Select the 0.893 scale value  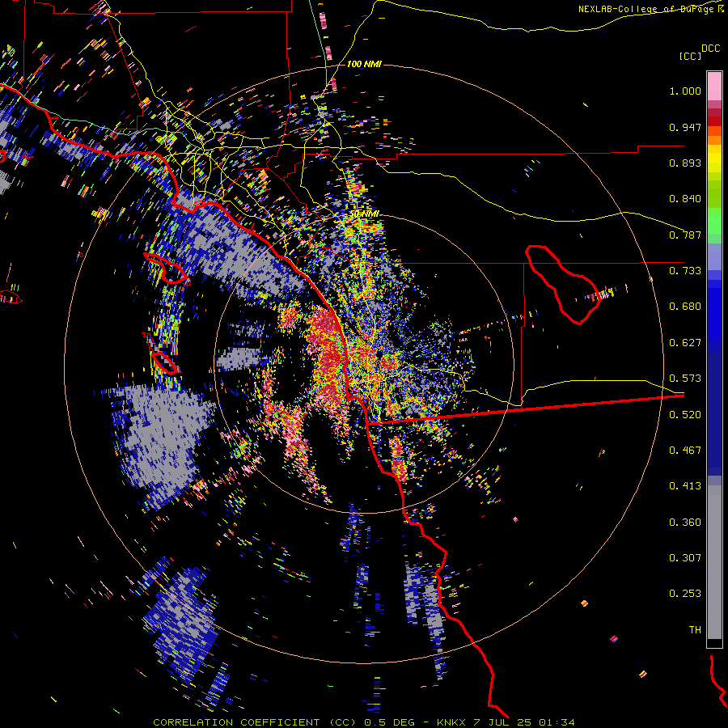[x=685, y=163]
